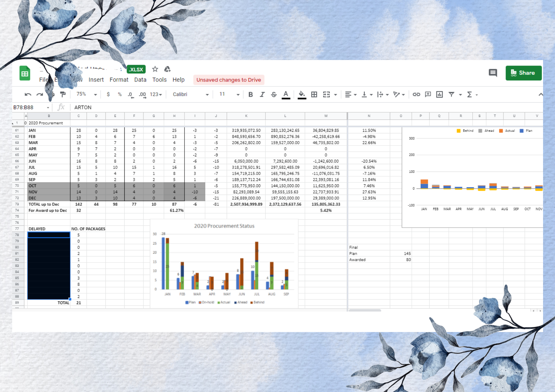Star this spreadsheet
555x392 pixels.
coord(155,69)
